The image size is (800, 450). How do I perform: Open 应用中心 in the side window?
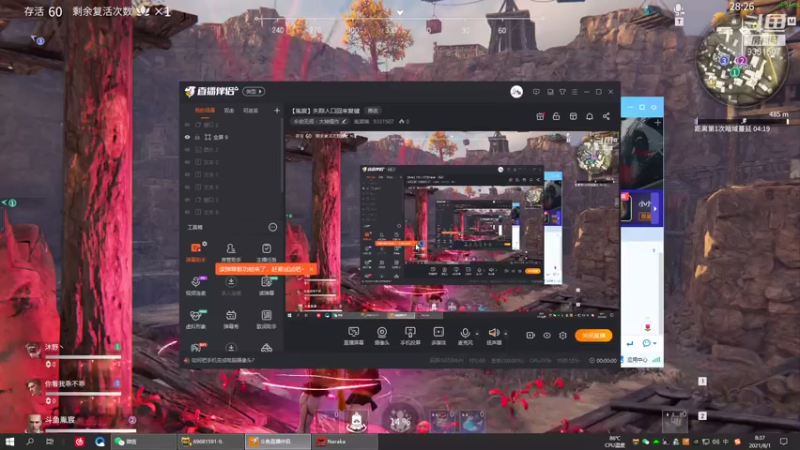(x=637, y=360)
